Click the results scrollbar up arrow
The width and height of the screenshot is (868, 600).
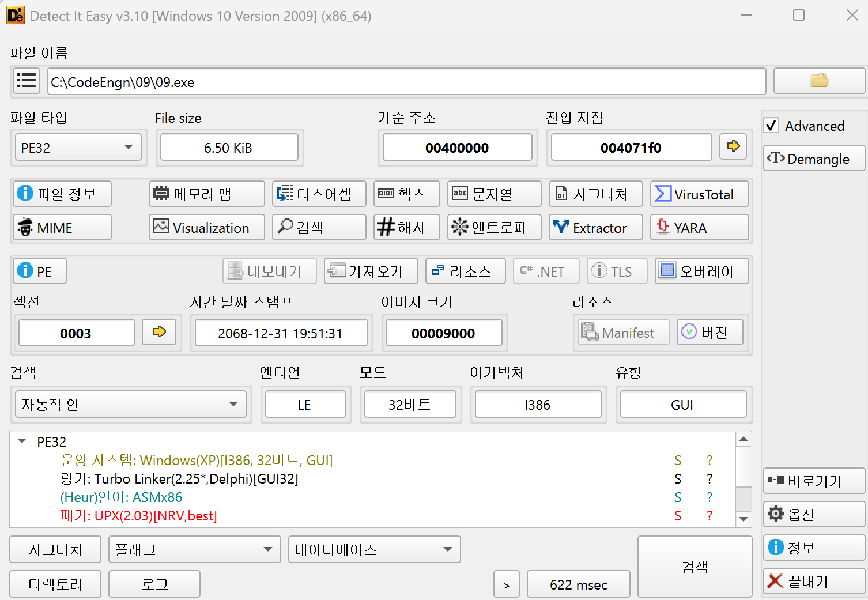click(x=744, y=439)
